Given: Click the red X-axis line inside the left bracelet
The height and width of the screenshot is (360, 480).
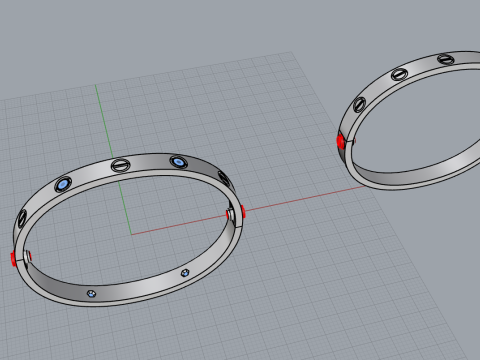Looking at the screenshot, I should [x=178, y=225].
